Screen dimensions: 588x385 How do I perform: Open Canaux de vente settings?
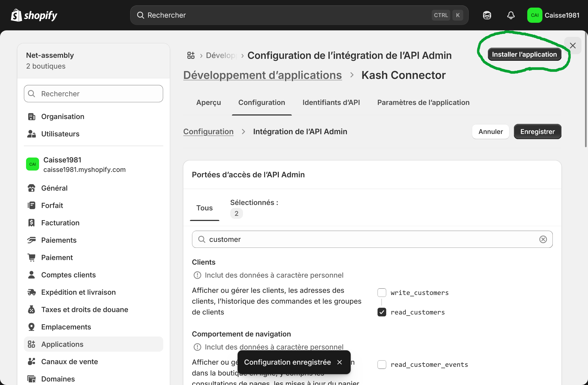(93, 362)
